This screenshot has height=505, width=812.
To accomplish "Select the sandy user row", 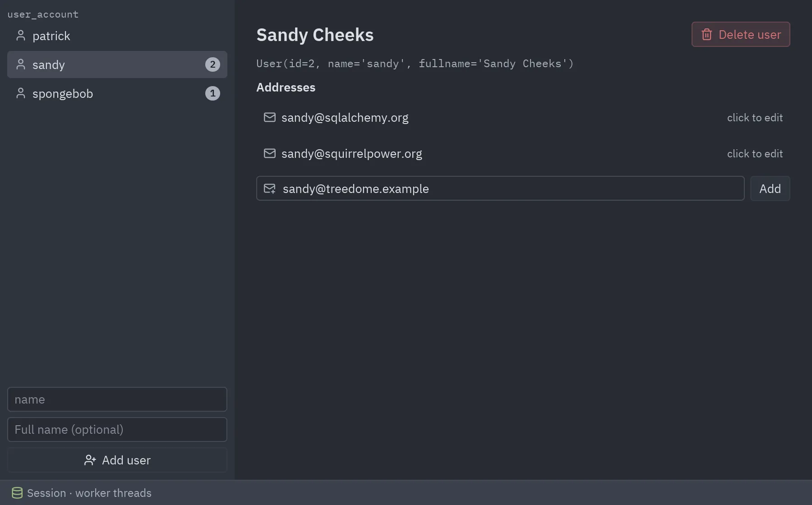I will pos(117,64).
